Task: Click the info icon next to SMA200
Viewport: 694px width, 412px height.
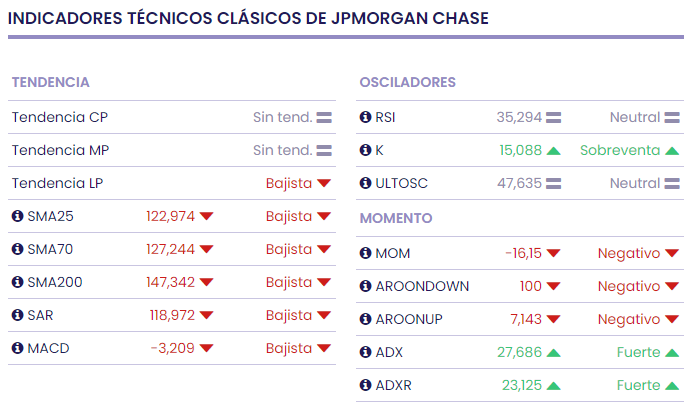Action: [x=17, y=282]
